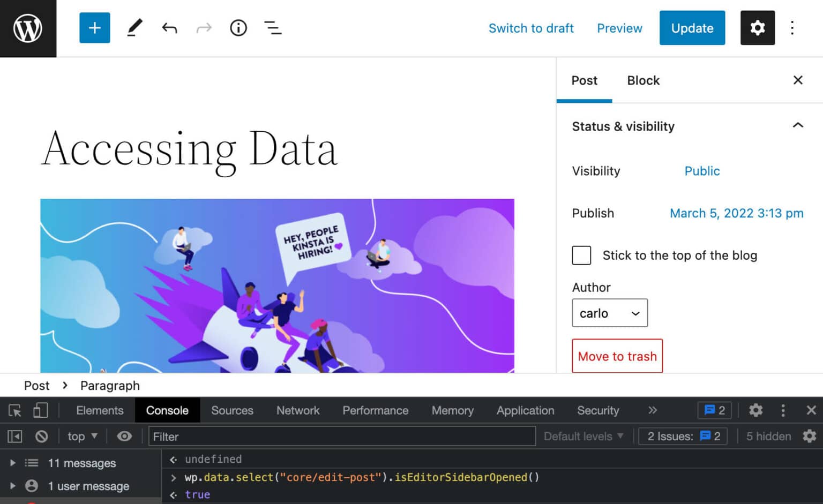The height and width of the screenshot is (504, 823).
Task: Select the inspect element tool in DevTools
Action: tap(14, 410)
